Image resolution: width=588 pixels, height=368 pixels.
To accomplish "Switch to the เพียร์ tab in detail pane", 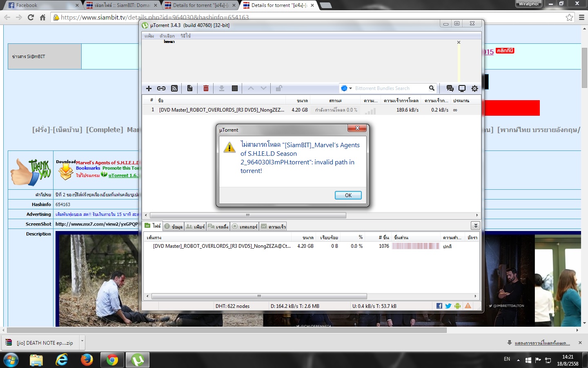I will pyautogui.click(x=195, y=226).
